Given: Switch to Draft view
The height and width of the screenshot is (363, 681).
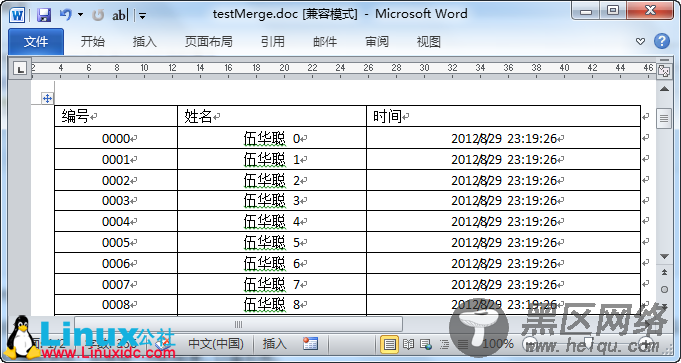Looking at the screenshot, I should click(463, 344).
